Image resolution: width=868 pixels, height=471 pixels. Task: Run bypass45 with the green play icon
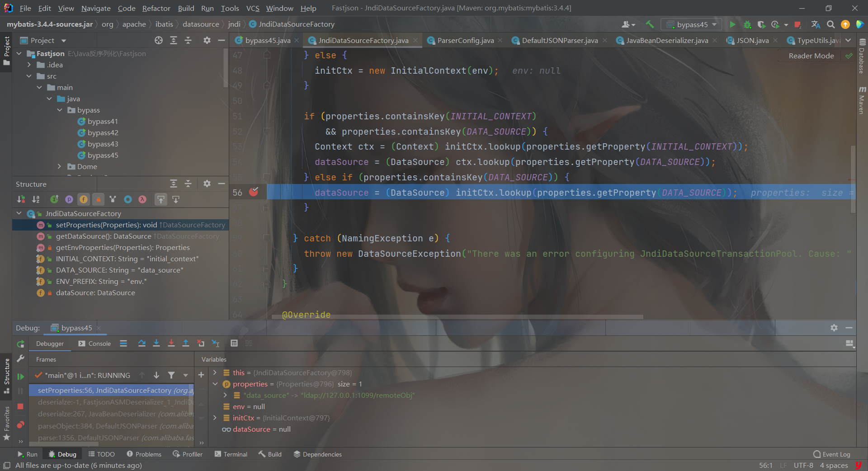click(732, 24)
